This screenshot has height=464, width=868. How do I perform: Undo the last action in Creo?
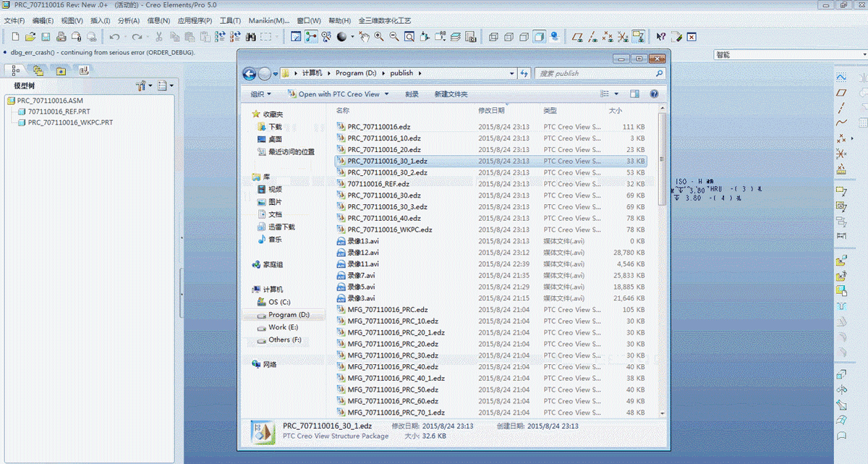114,36
